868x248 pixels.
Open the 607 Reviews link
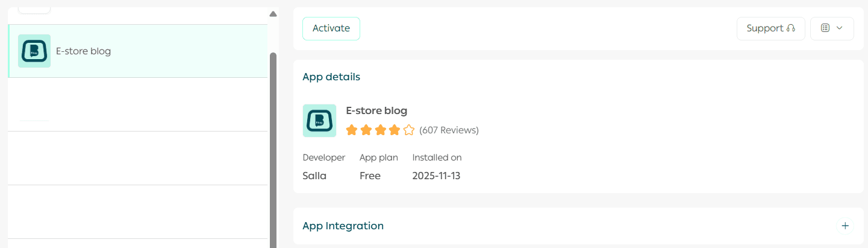click(x=449, y=130)
